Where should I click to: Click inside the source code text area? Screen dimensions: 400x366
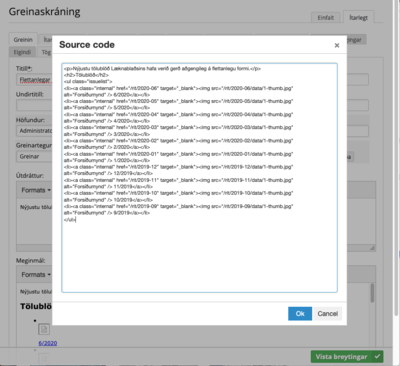tap(199, 178)
